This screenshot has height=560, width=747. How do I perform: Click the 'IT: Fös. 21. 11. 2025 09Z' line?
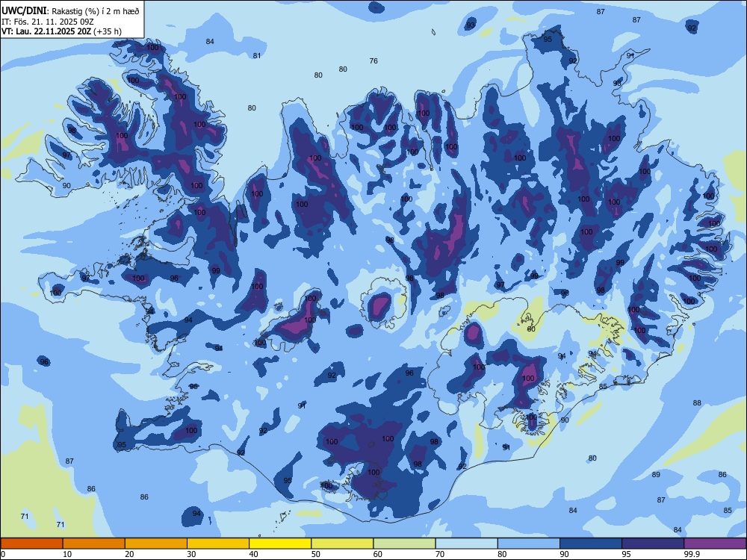(x=48, y=22)
